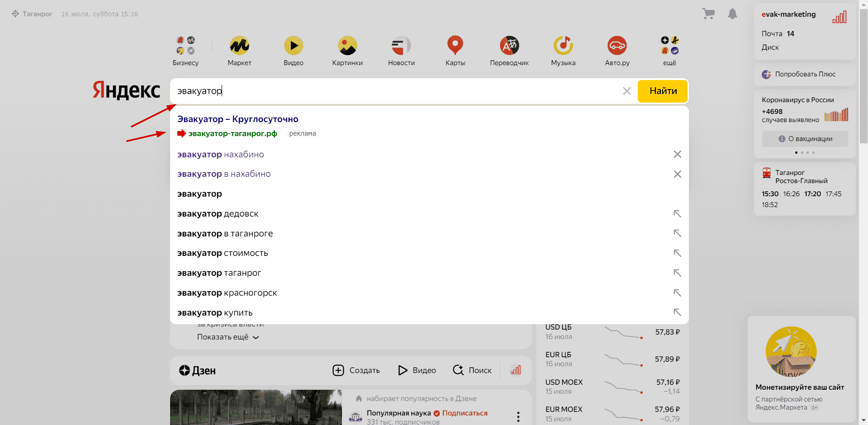This screenshot has height=425, width=868.
Task: Open the Авто.ру service icon
Action: (x=617, y=46)
